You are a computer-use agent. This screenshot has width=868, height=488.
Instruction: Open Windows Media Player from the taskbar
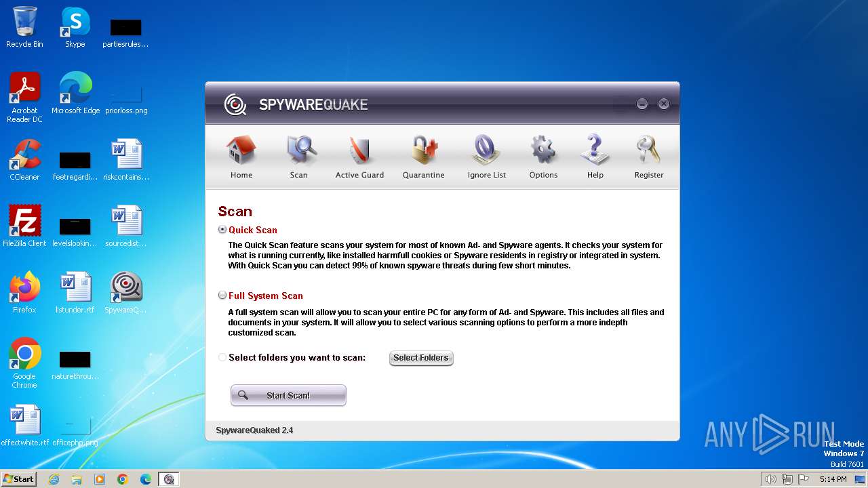point(100,479)
